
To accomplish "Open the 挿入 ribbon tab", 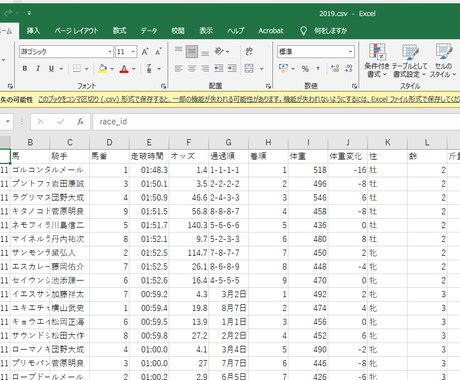I will coord(33,31).
